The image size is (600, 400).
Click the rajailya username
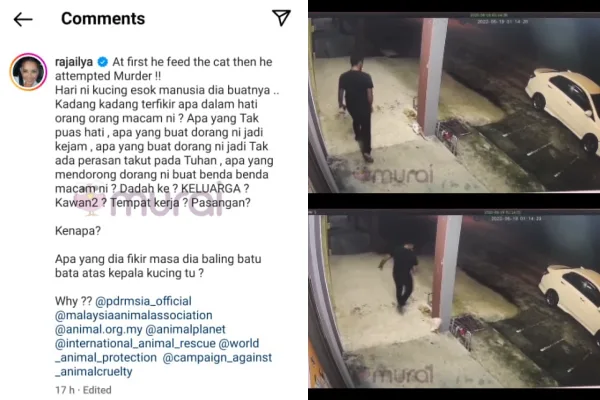[x=74, y=62]
